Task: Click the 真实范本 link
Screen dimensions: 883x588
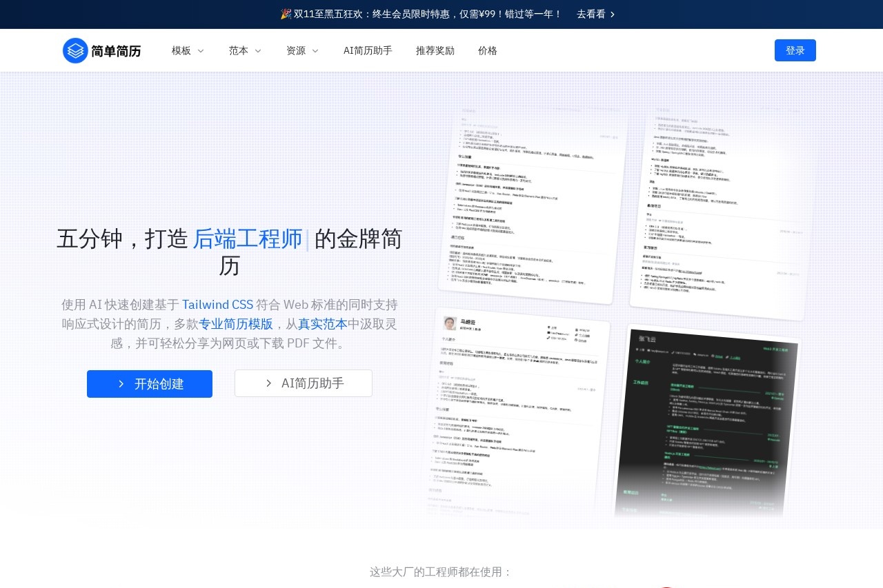Action: (322, 323)
